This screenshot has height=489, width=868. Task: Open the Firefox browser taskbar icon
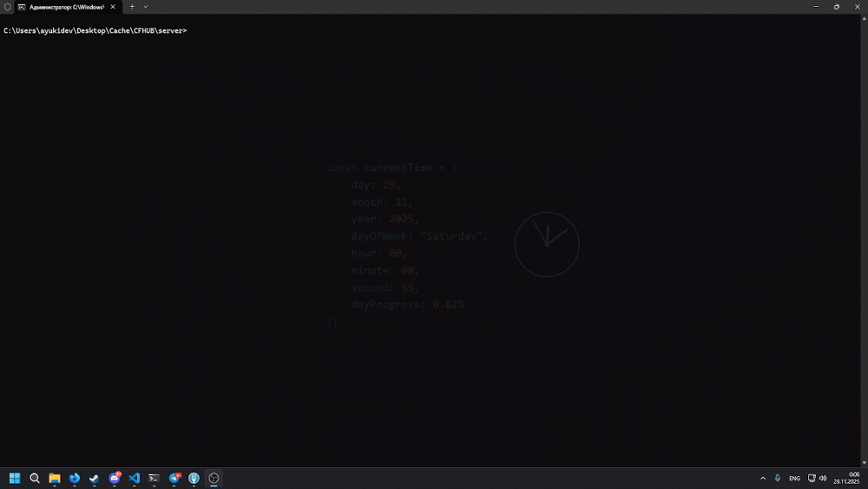(x=75, y=478)
